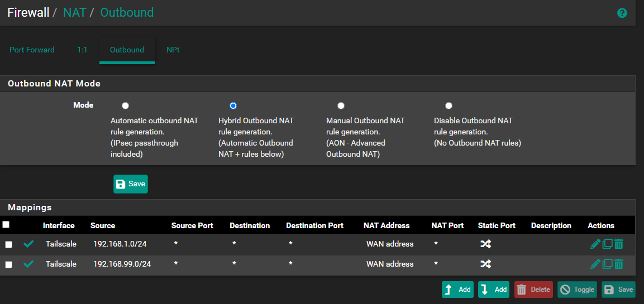This screenshot has width=644, height=304.
Task: Open the NPt tab
Action: tap(173, 50)
